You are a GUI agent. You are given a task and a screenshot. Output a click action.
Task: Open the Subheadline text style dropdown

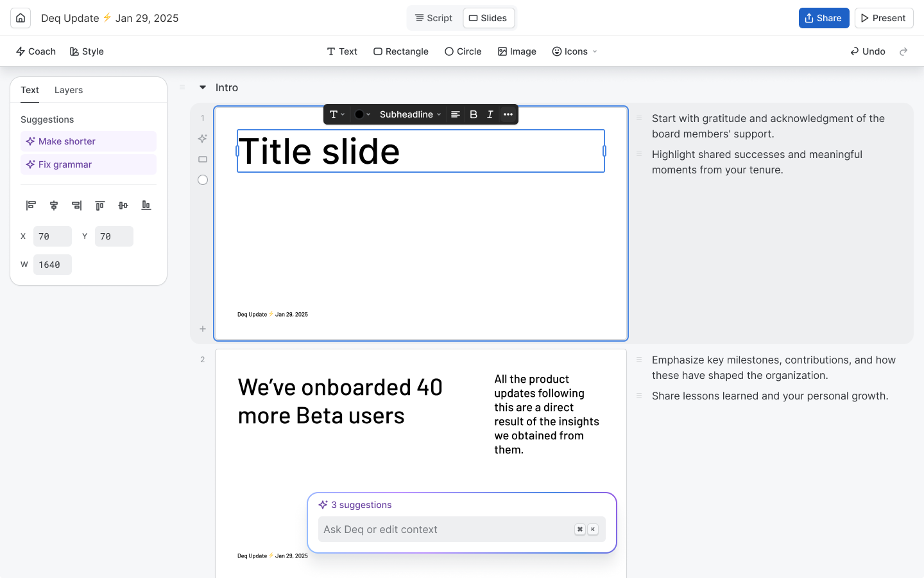coord(410,114)
